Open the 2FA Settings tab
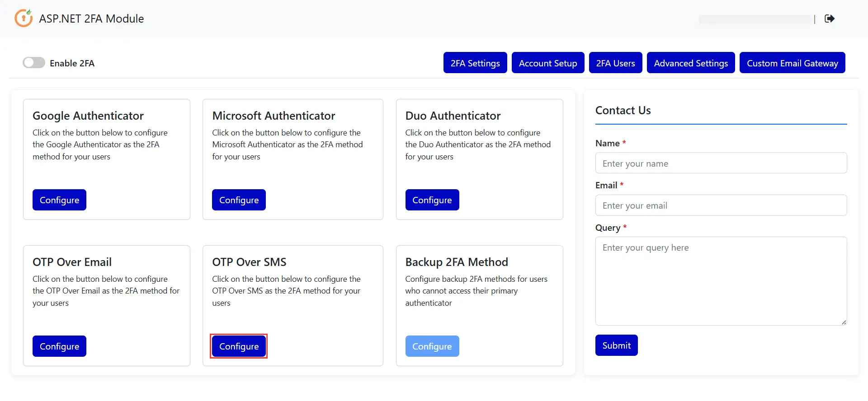 (x=475, y=63)
